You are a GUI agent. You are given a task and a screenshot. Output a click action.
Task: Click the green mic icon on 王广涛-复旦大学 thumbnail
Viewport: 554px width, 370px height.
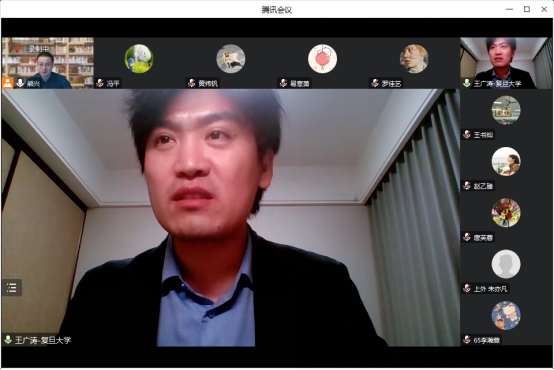click(467, 83)
